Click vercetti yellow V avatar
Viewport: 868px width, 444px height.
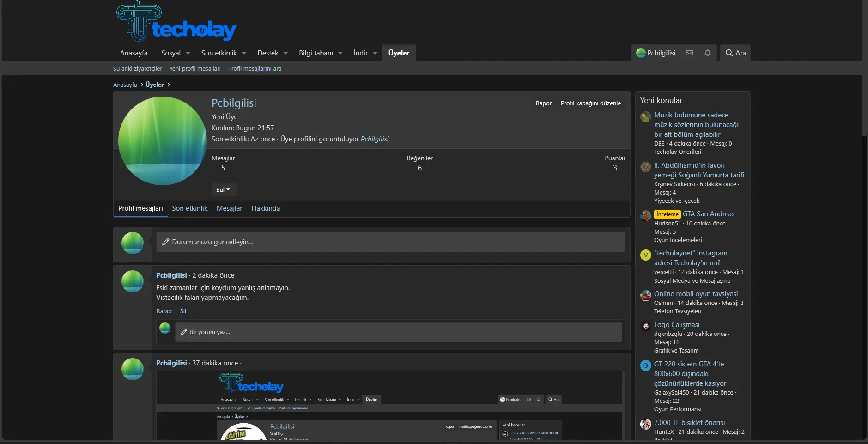[646, 255]
